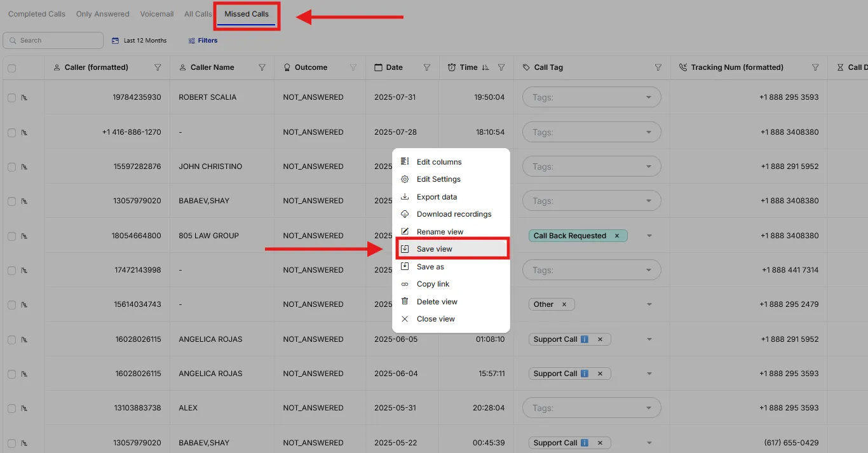Open the filter icon on Call Tag column
868x453 pixels.
pyautogui.click(x=658, y=67)
